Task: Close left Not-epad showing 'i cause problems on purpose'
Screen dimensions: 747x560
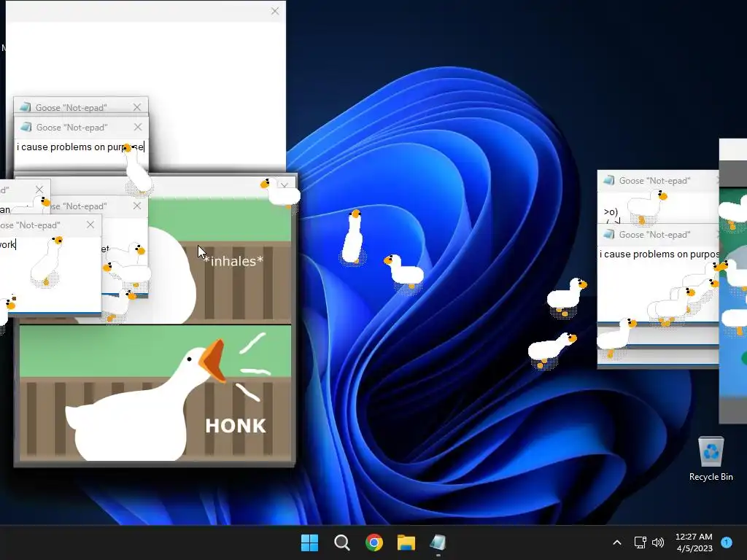Action: pos(138,127)
